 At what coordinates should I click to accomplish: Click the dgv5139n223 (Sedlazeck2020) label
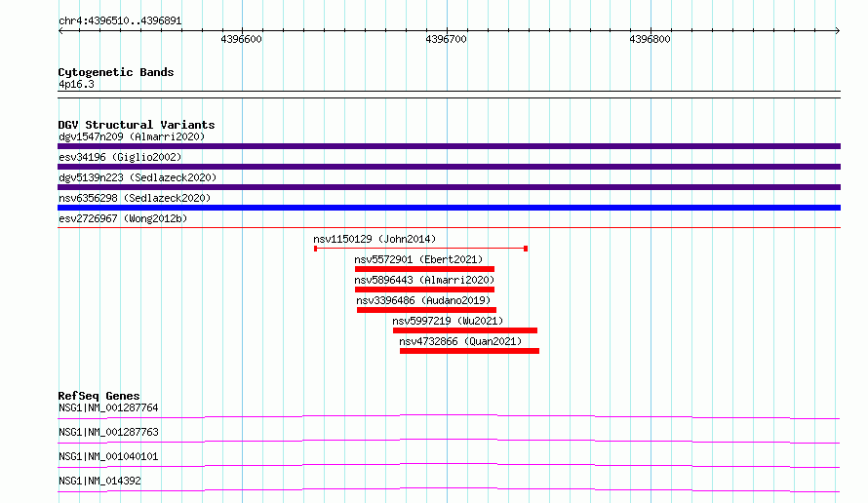click(138, 177)
